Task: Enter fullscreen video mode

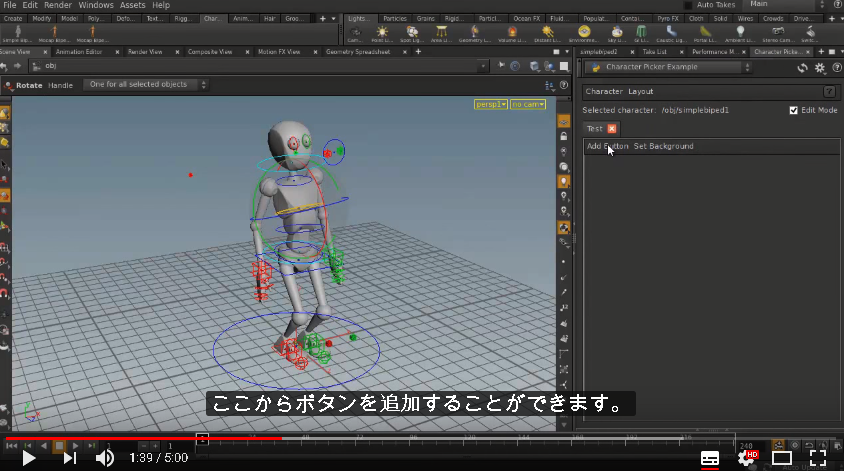Action: (x=818, y=458)
